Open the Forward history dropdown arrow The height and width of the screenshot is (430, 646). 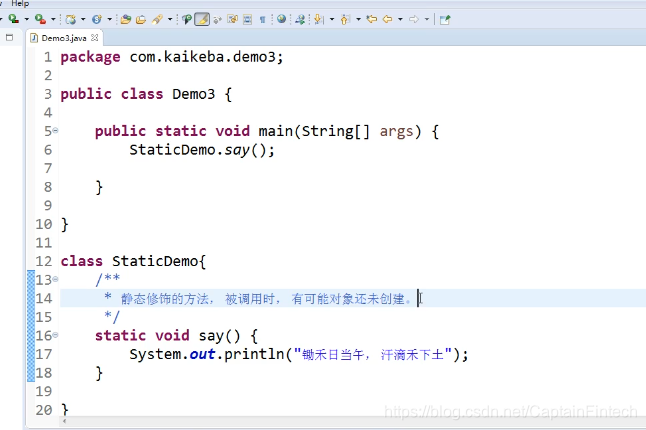coord(426,19)
